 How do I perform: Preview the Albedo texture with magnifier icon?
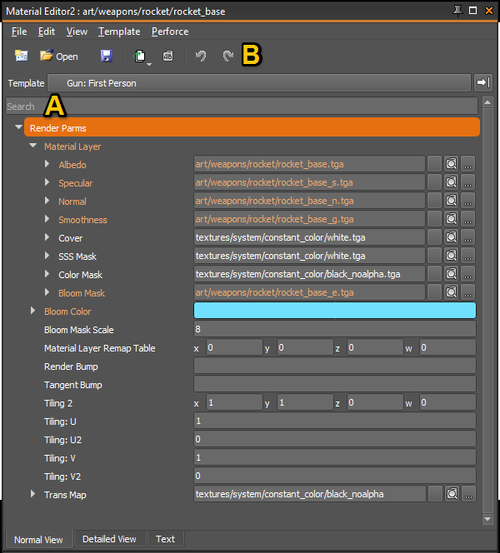click(x=451, y=164)
